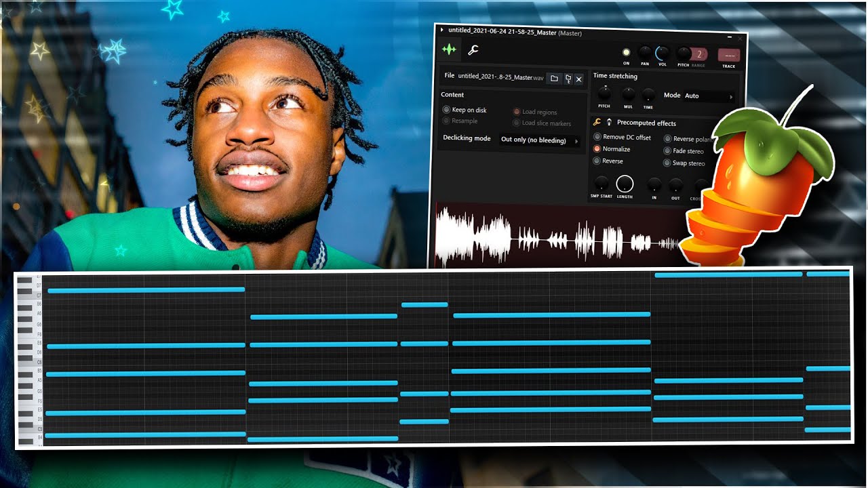Enable Remove DC offset
Image resolution: width=868 pixels, height=488 pixels.
[x=622, y=137]
